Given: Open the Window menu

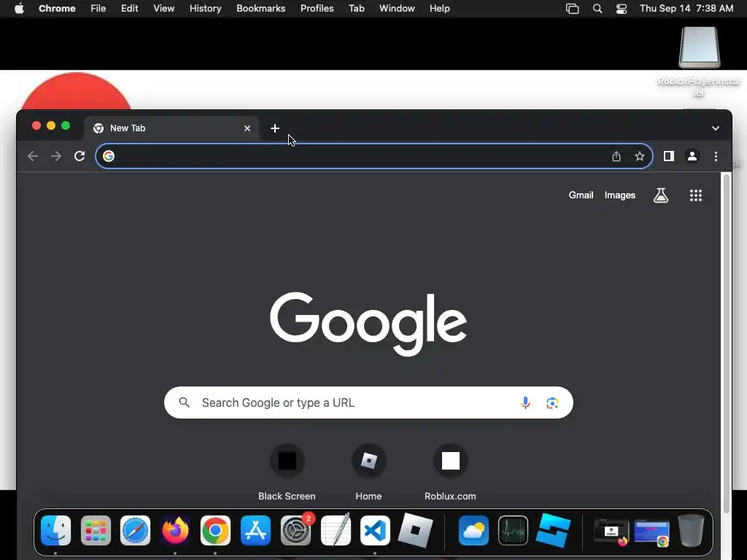Looking at the screenshot, I should click(x=397, y=9).
